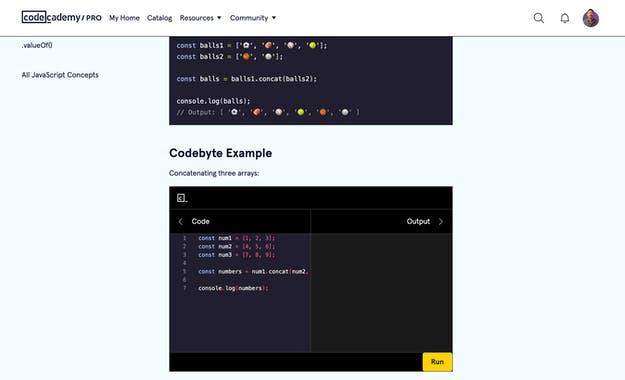Click code line 'const num2 = [4, 5, 6];'

pos(236,246)
